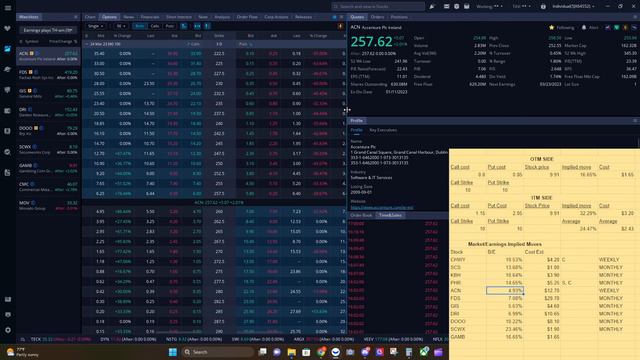The height and width of the screenshot is (360, 640).
Task: Open the Earnings plays watchlist dropdown
Action: [x=48, y=30]
